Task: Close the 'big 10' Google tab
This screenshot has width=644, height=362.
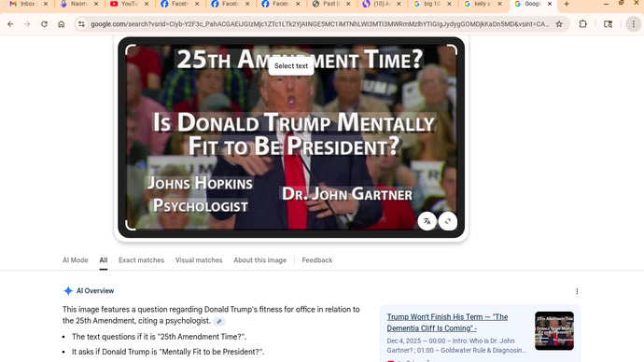Action: pos(449,4)
